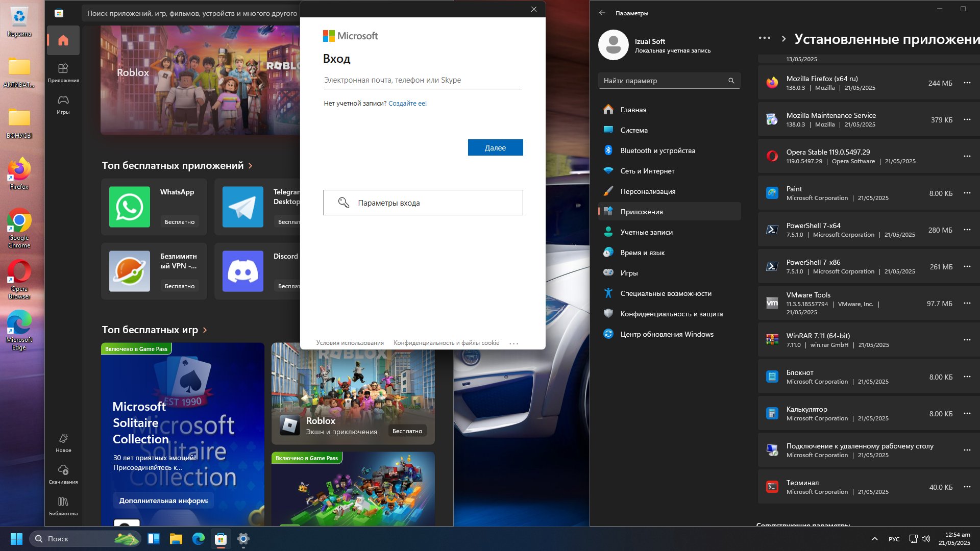Select Accounts in the Settings menu

(646, 232)
